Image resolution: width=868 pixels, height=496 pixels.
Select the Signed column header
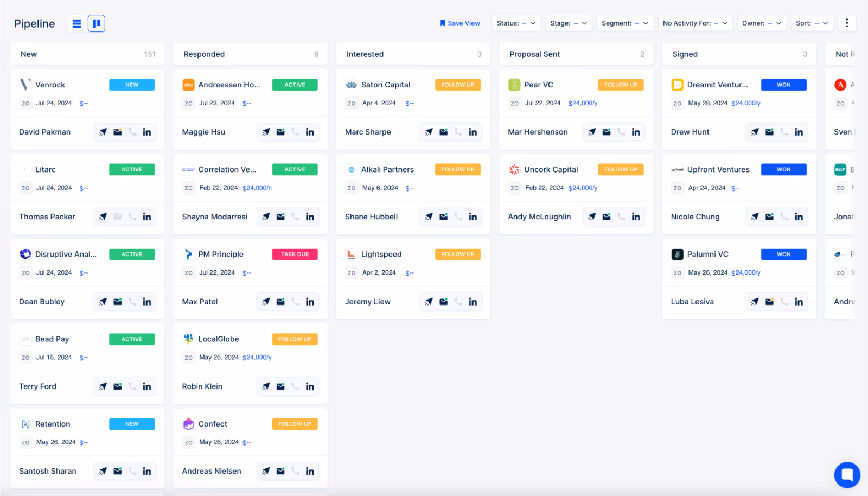coord(739,54)
